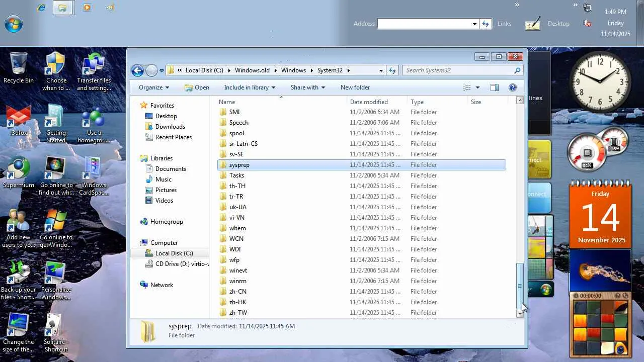Click the analog clock gadget
The image size is (644, 362).
(600, 81)
